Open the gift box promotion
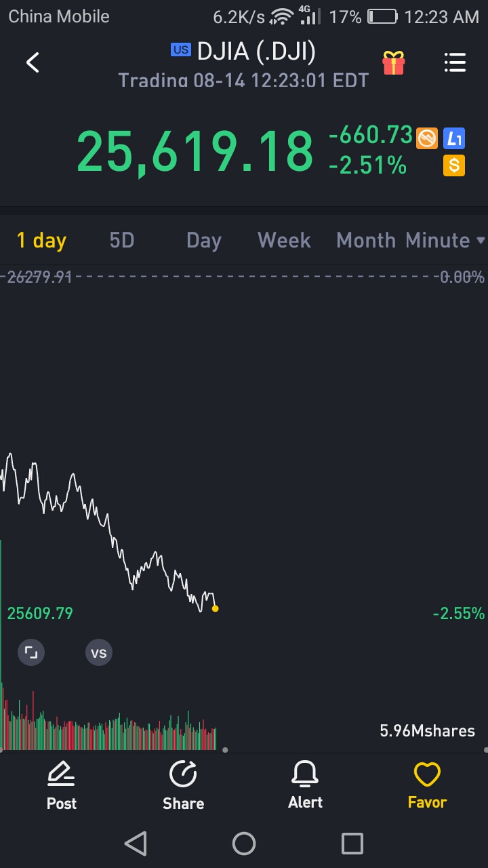The width and height of the screenshot is (488, 868). coord(393,63)
